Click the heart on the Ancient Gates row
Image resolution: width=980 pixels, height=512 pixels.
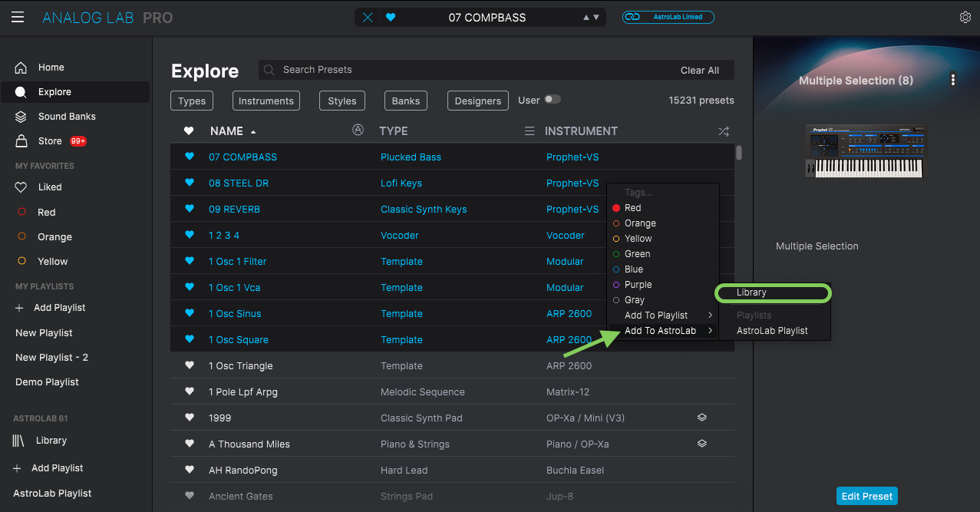(x=190, y=496)
